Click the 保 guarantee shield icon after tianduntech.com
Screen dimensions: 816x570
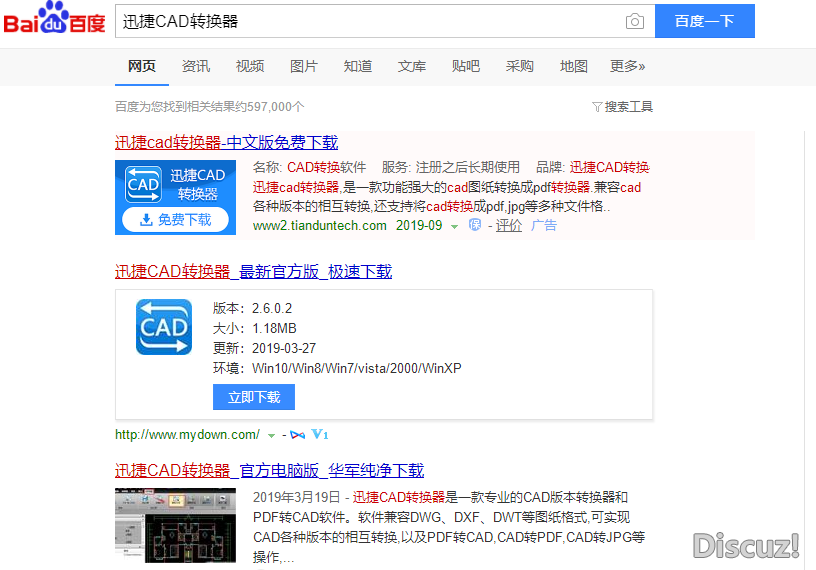[475, 226]
